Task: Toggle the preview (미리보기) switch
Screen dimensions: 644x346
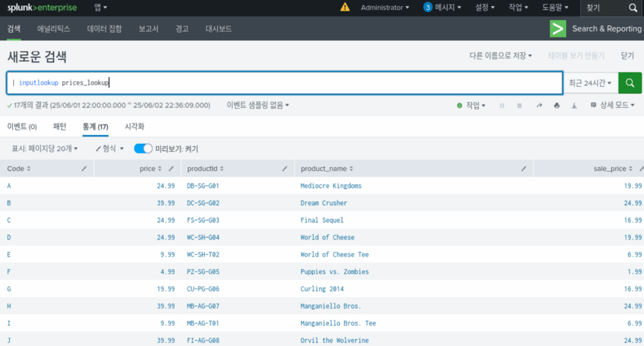Action: click(x=143, y=148)
